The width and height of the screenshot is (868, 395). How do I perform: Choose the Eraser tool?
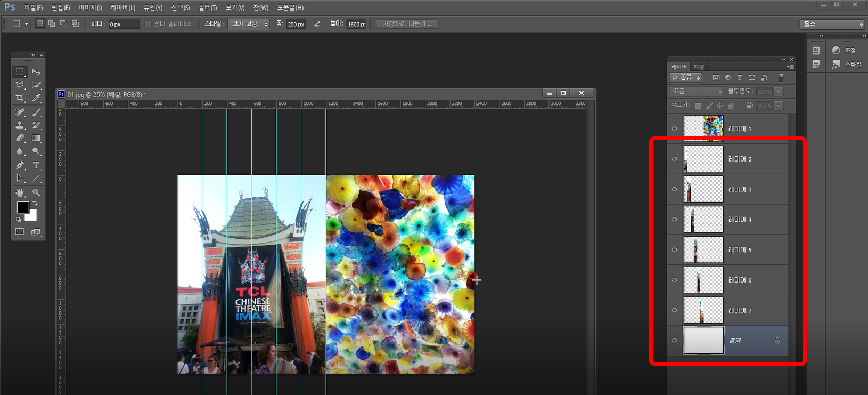pos(20,138)
